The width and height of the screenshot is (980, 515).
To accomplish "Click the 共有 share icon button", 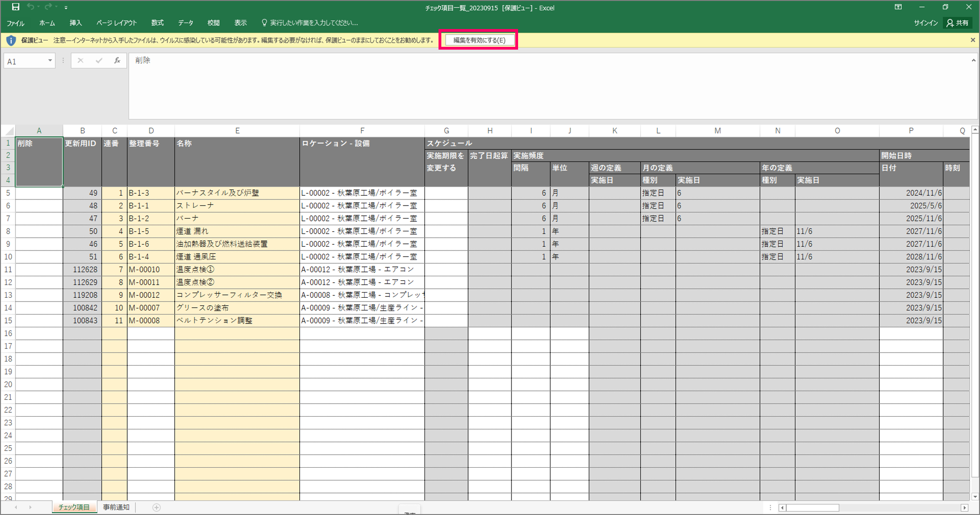I will click(x=958, y=23).
